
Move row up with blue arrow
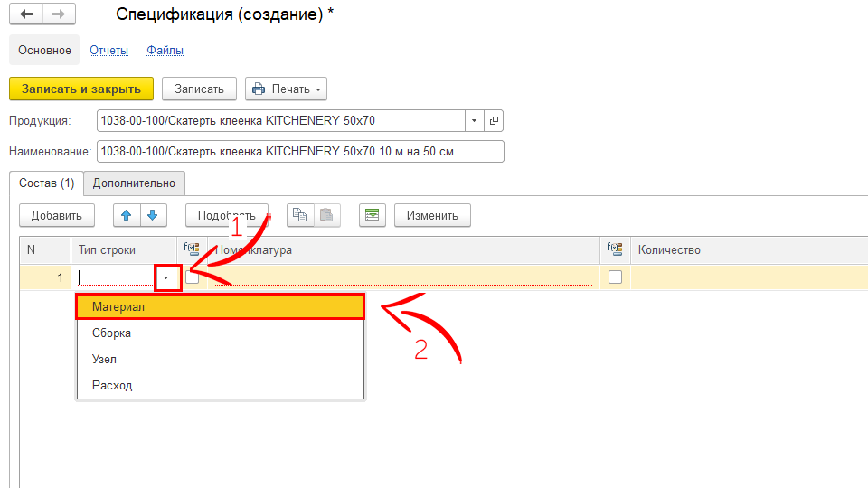[127, 215]
